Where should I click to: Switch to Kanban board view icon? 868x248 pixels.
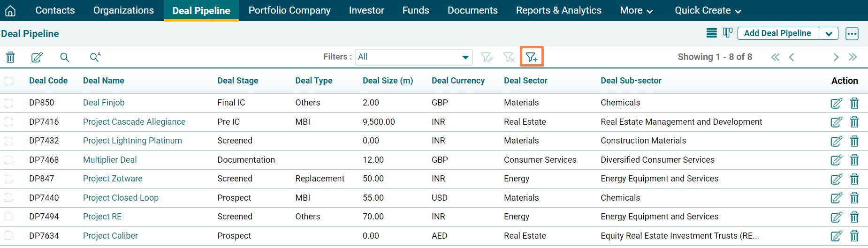tap(727, 33)
